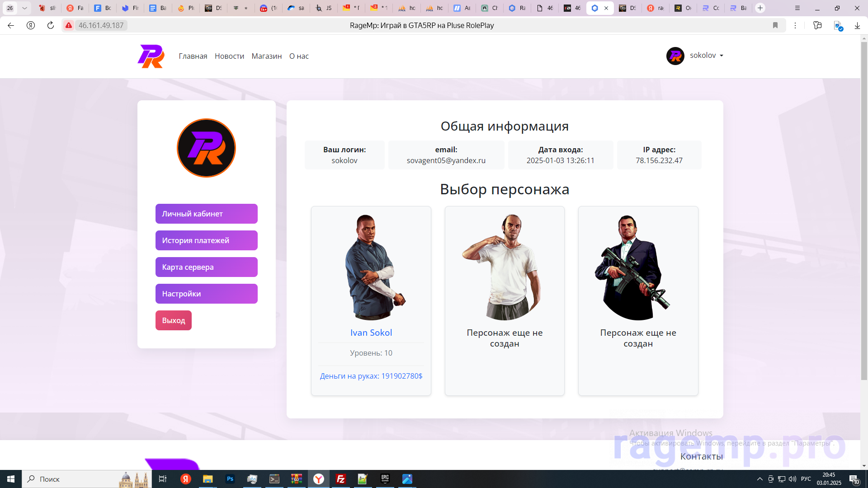Image resolution: width=868 pixels, height=488 pixels.
Task: Open the Photos app on the taskbar
Action: 407,479
